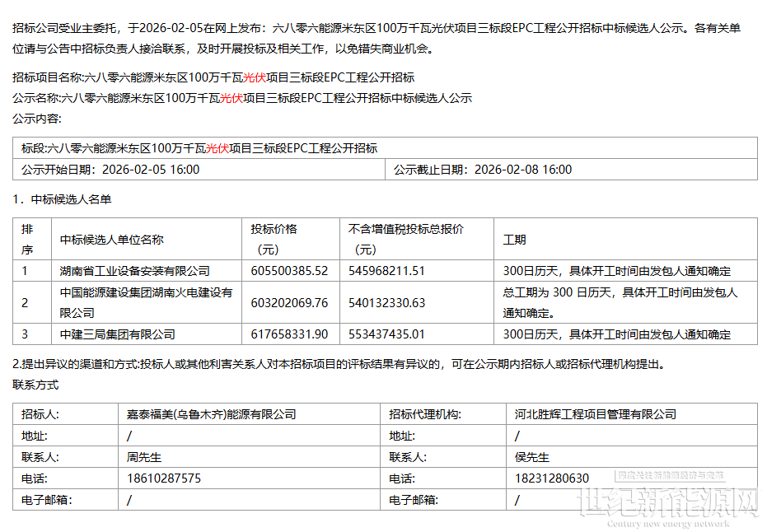Screen dimensions: 767x532
Task: Click the 不含增值税投标总报价 column header
Action: pos(405,229)
